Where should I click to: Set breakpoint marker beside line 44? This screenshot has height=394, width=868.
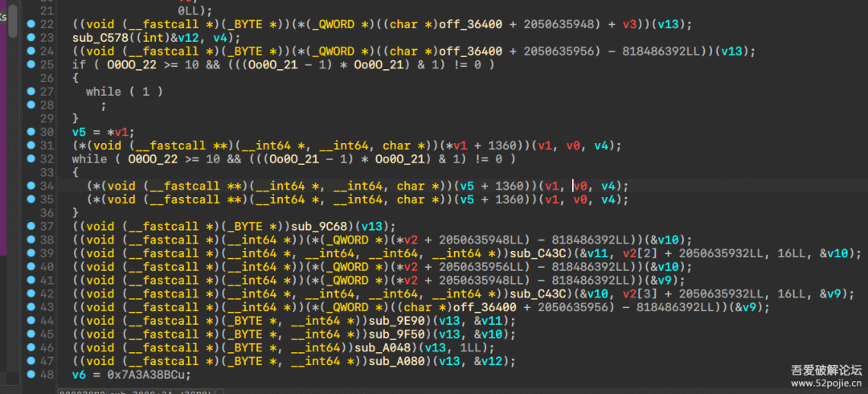31,320
